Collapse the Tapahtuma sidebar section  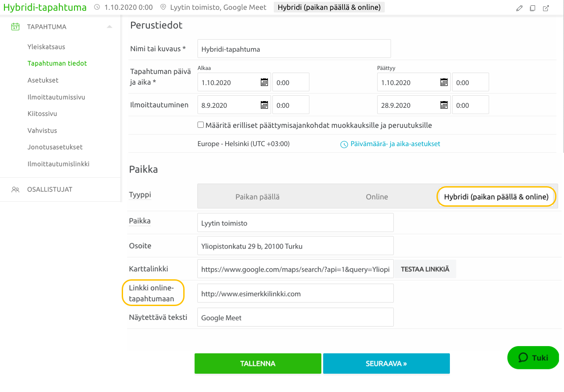(109, 27)
